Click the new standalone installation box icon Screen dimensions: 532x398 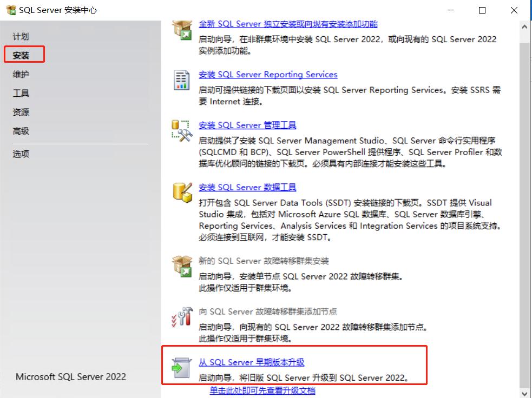[x=182, y=30]
